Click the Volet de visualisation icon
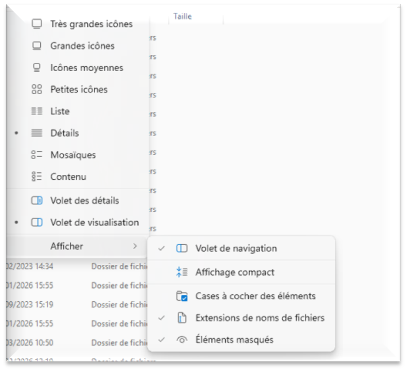 click(37, 222)
